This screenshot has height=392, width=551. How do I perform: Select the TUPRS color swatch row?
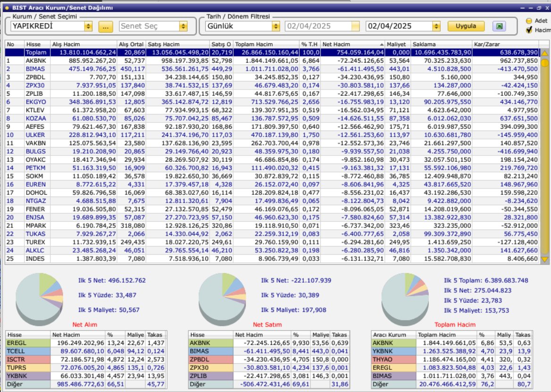click(28, 368)
